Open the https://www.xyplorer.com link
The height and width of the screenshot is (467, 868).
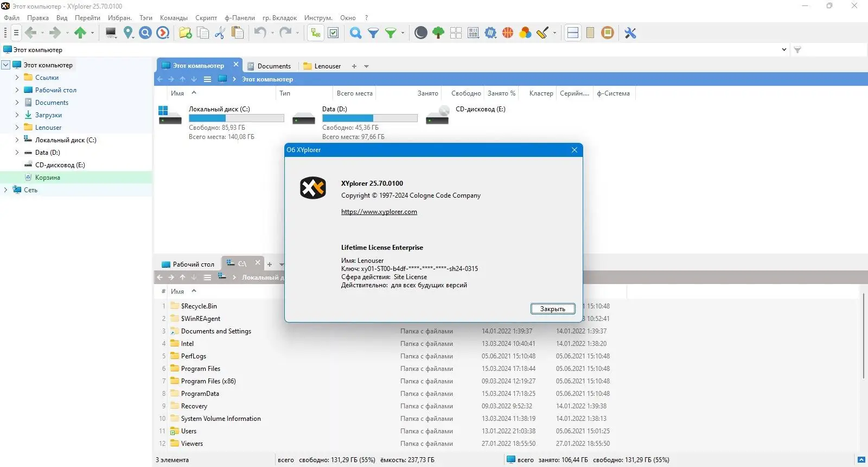coord(379,212)
